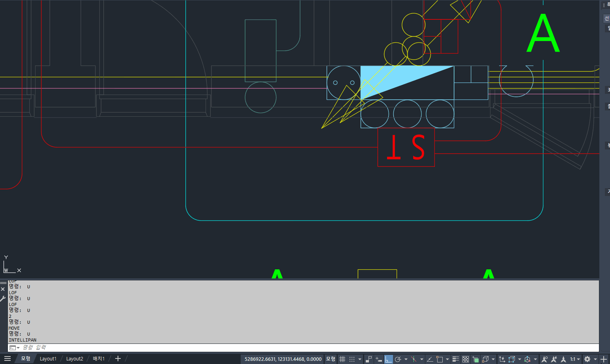Toggle object snap tracking angle icon
610x364 pixels.
coord(430,359)
